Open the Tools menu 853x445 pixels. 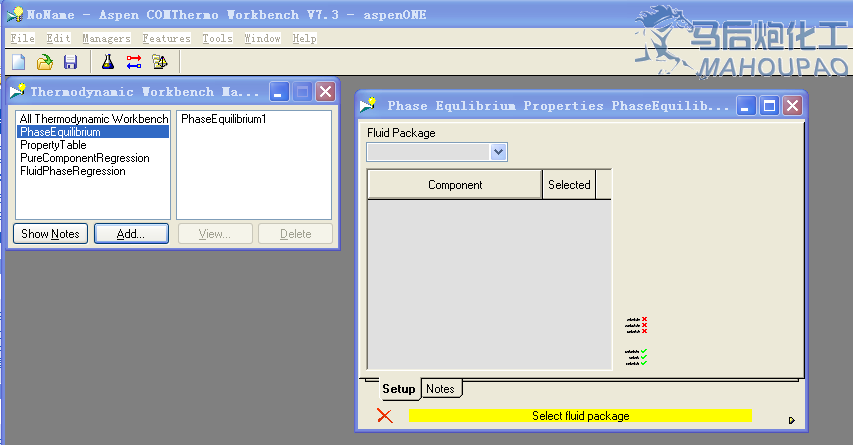218,38
